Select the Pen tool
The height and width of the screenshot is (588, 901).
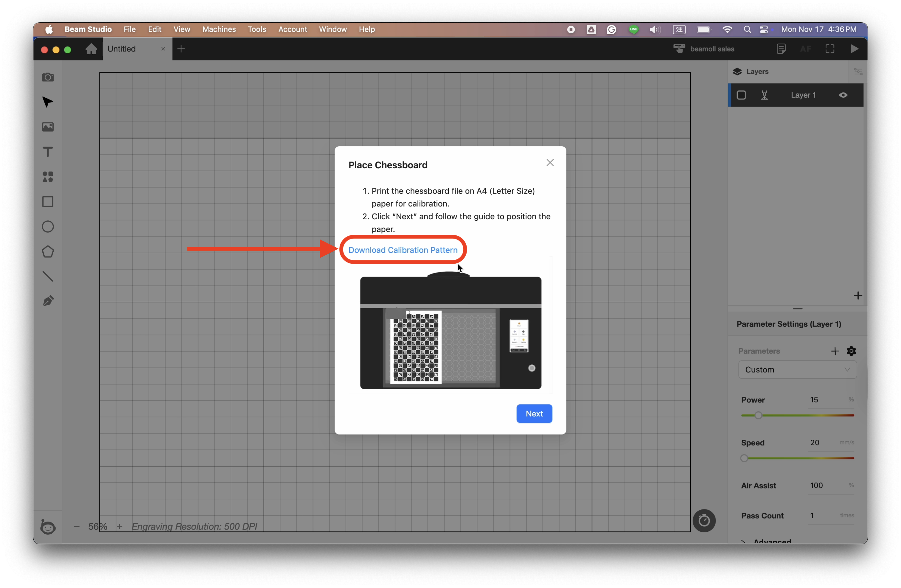coord(48,301)
